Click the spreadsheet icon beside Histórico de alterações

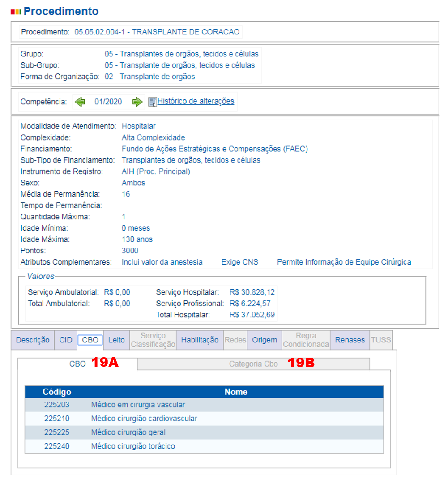tap(153, 102)
